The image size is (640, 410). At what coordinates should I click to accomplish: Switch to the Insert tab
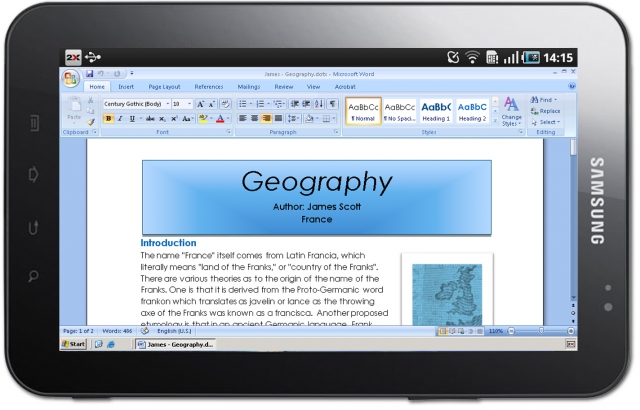point(126,87)
